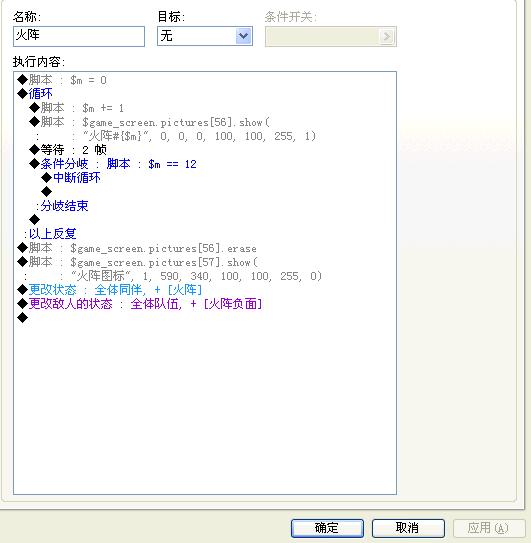Viewport: 531px width, 543px height.
Task: Select the pictures[57].show script line
Action: point(138,262)
